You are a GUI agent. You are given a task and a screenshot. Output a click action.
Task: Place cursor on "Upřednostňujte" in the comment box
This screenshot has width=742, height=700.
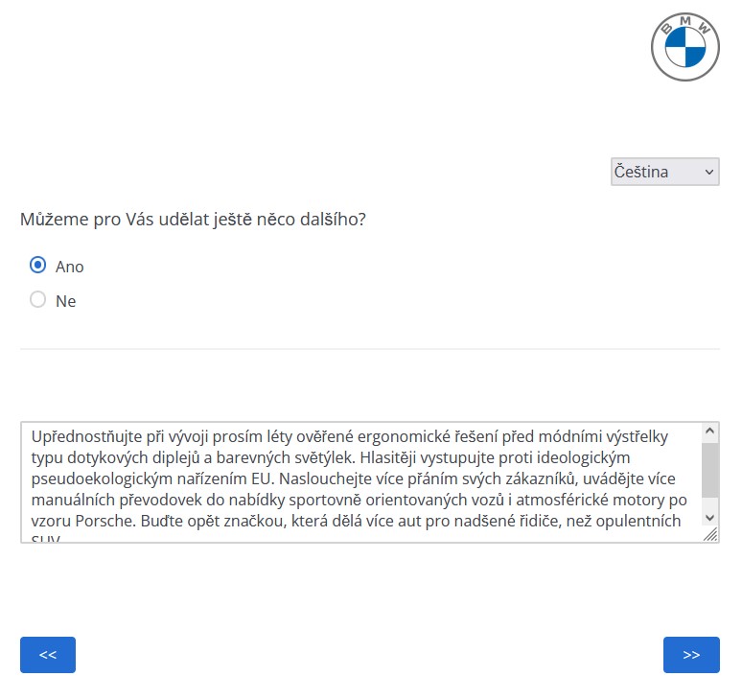click(x=81, y=435)
